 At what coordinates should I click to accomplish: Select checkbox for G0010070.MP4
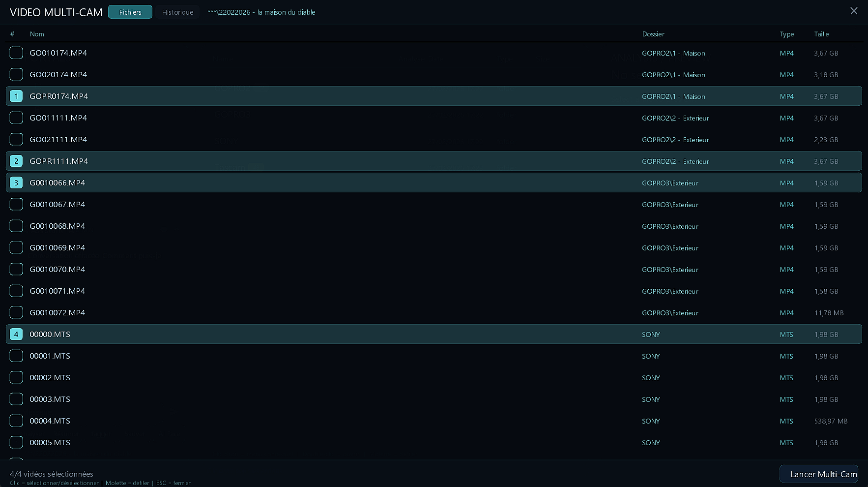pos(16,269)
